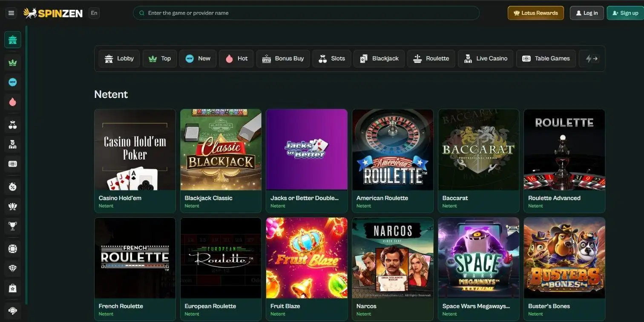
Task: Click the "Buster's Bones" title text
Action: 549,306
